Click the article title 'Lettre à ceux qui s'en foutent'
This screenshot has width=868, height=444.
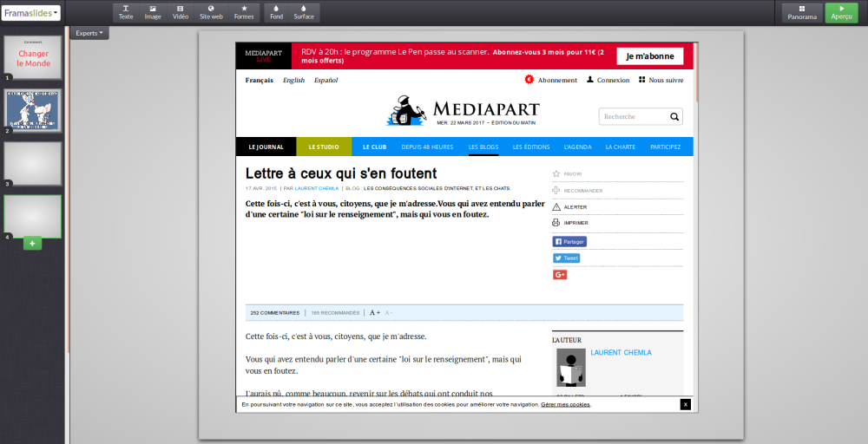[341, 173]
